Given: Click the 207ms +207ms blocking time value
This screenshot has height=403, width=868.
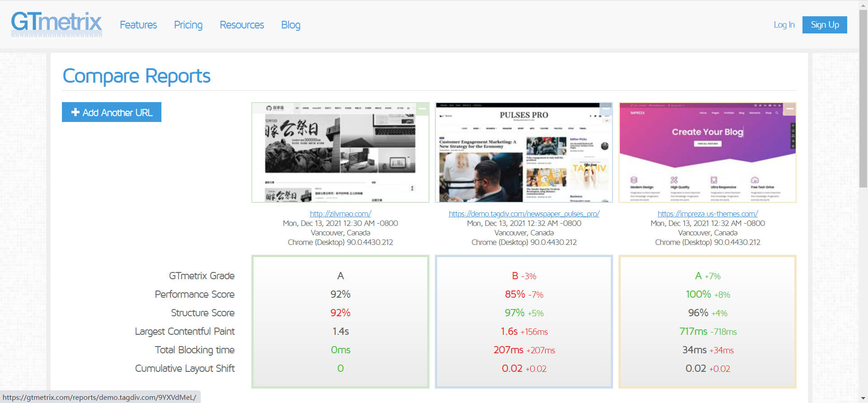Looking at the screenshot, I should click(x=524, y=350).
